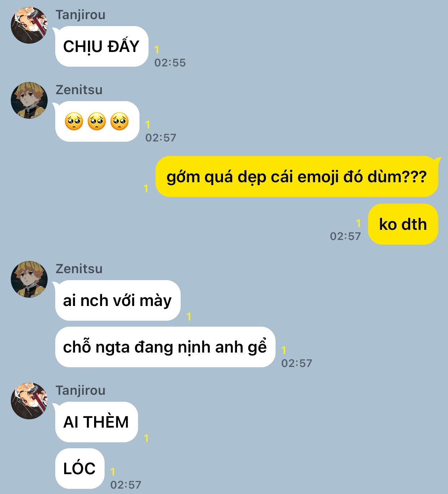The width and height of the screenshot is (448, 494).
Task: Tap the 'chỗ ngta đang nịnh anh gể' message
Action: point(165,347)
